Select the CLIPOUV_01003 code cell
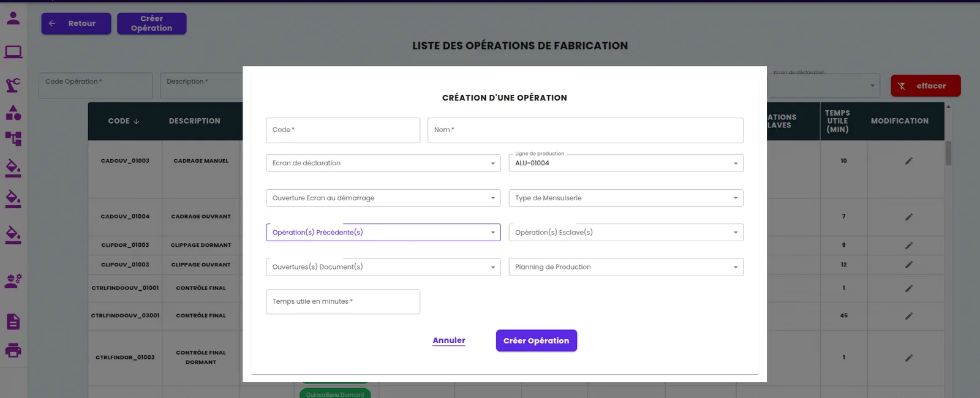This screenshot has height=398, width=980. coord(125,265)
